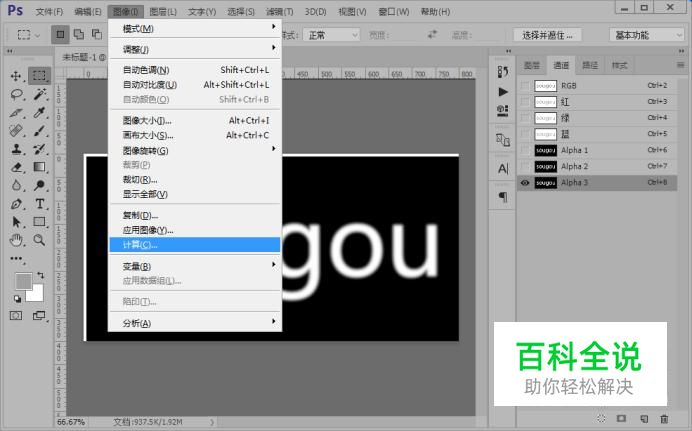The height and width of the screenshot is (431, 692).
Task: Hide the Alpha 3 channel
Action: (525, 182)
